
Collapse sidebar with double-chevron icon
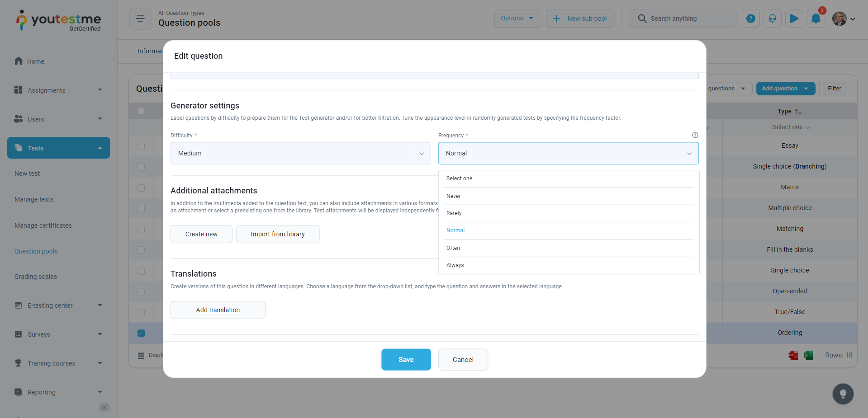[104, 408]
